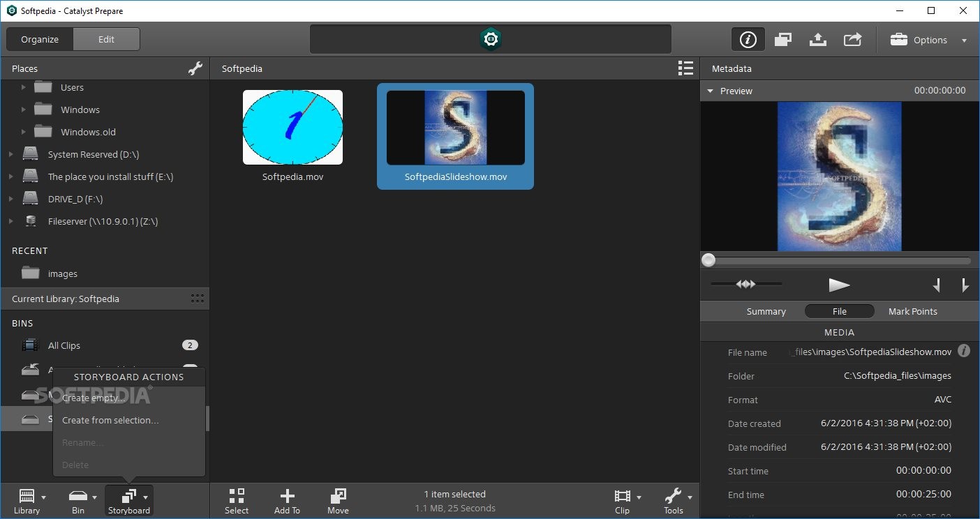Click the Folder path value
The width and height of the screenshot is (980, 519).
click(x=897, y=376)
